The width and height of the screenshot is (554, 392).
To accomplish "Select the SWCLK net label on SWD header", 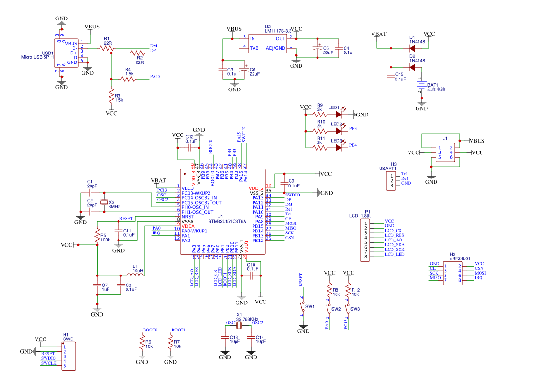I will tap(49, 363).
